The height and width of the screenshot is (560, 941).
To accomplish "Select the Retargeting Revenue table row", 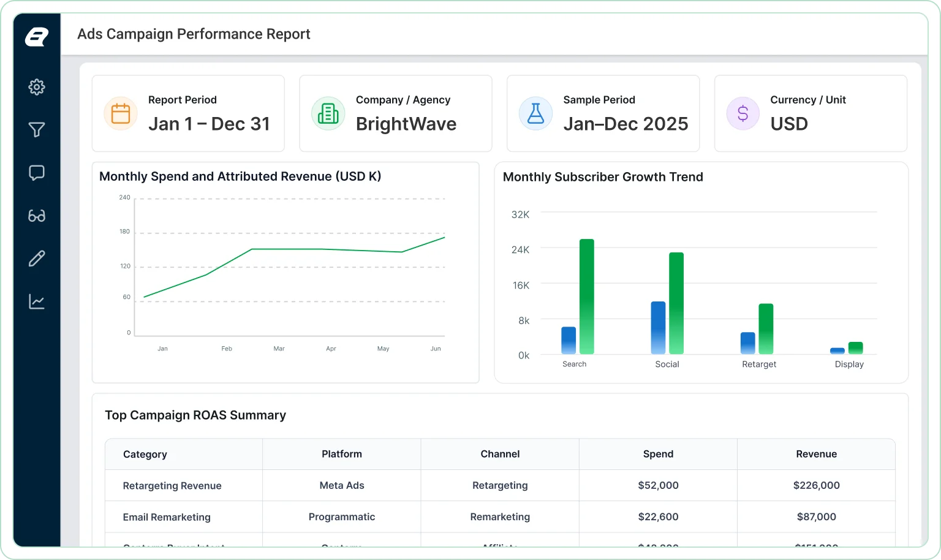I will point(500,485).
